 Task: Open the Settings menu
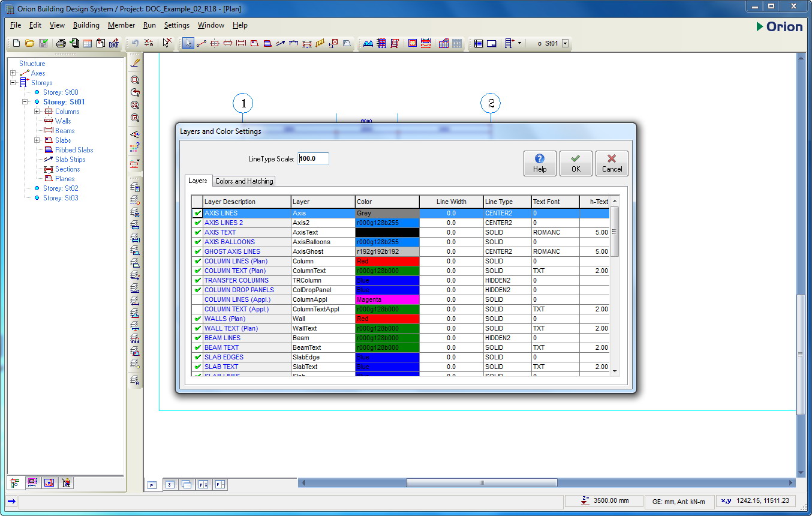(x=177, y=25)
